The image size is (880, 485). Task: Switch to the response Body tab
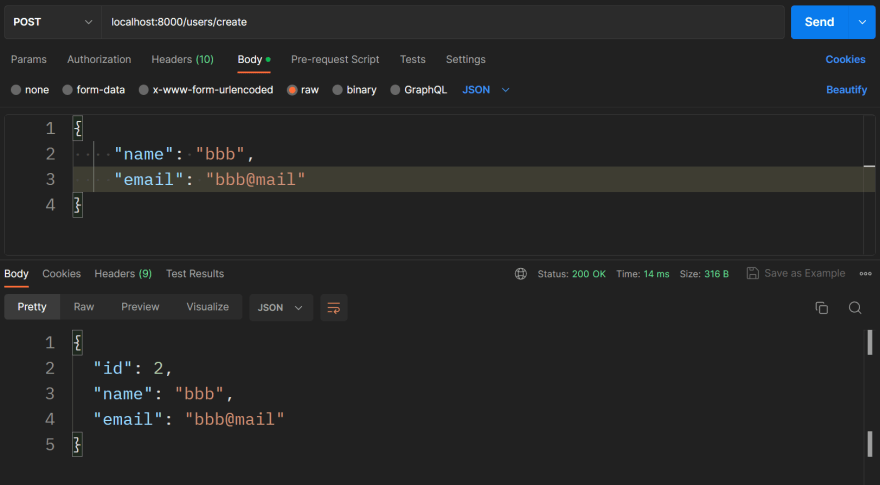16,274
